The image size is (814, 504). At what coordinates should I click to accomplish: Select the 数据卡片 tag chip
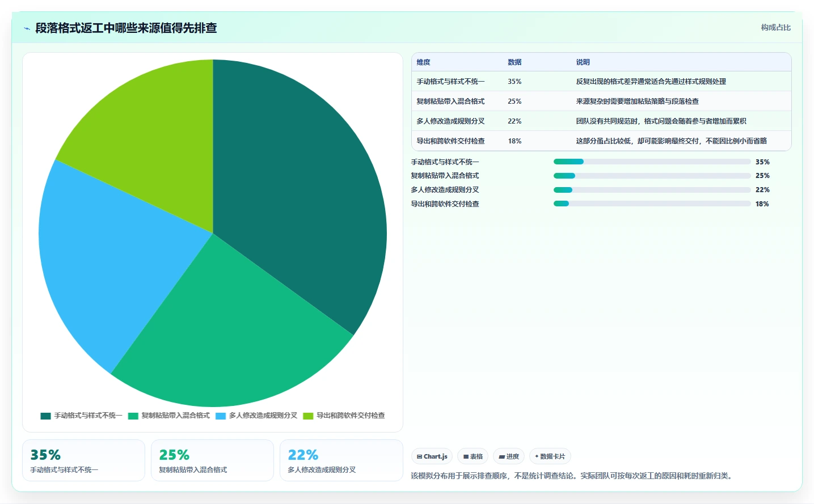coord(550,456)
